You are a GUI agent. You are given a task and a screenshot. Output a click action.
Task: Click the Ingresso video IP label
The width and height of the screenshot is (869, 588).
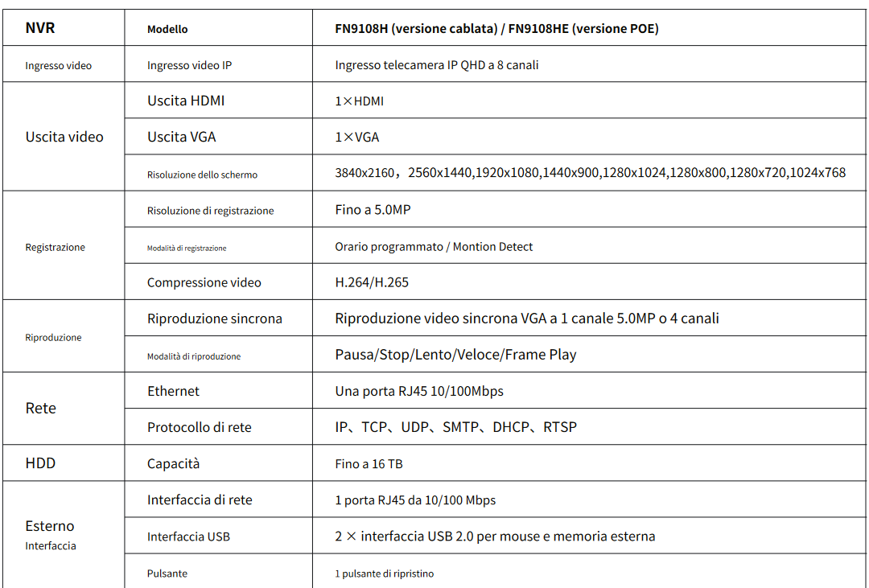(189, 65)
